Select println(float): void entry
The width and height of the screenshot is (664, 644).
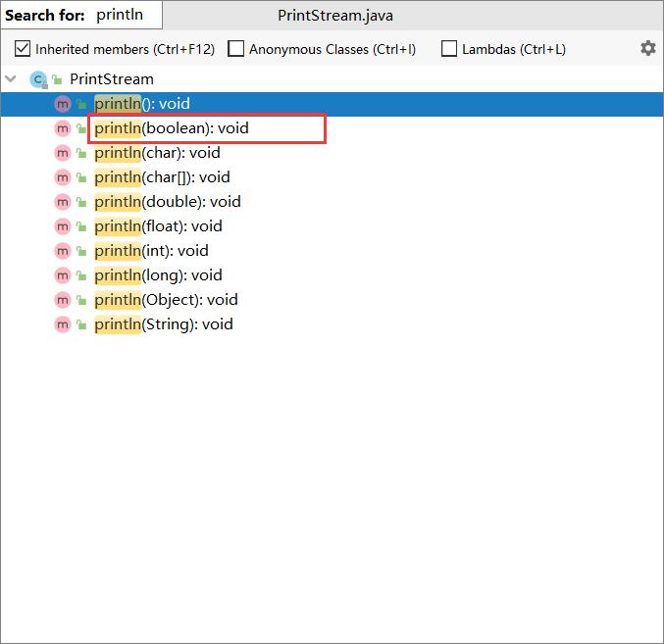click(158, 226)
